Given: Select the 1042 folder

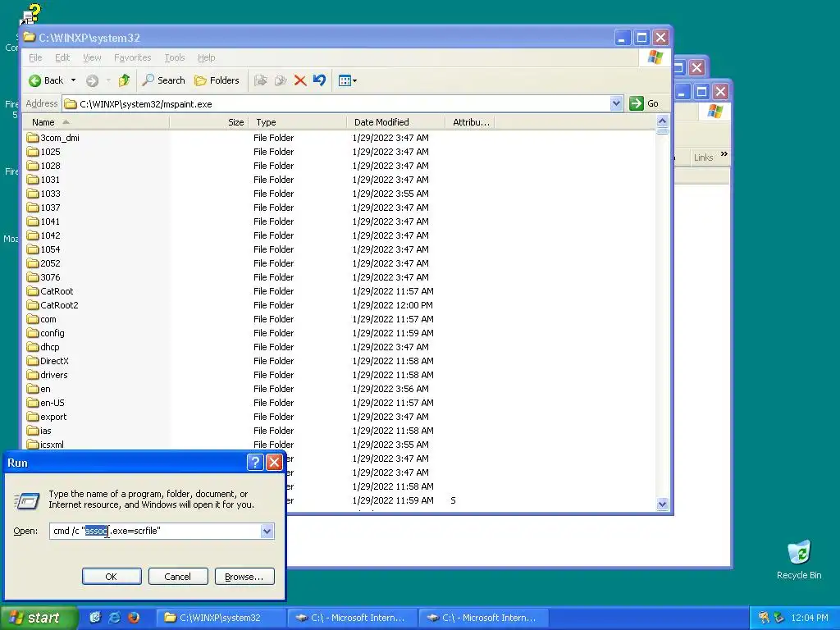Looking at the screenshot, I should (x=43, y=235).
